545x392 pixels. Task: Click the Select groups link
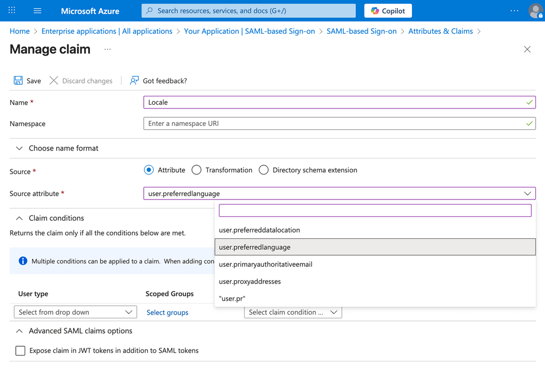(167, 312)
